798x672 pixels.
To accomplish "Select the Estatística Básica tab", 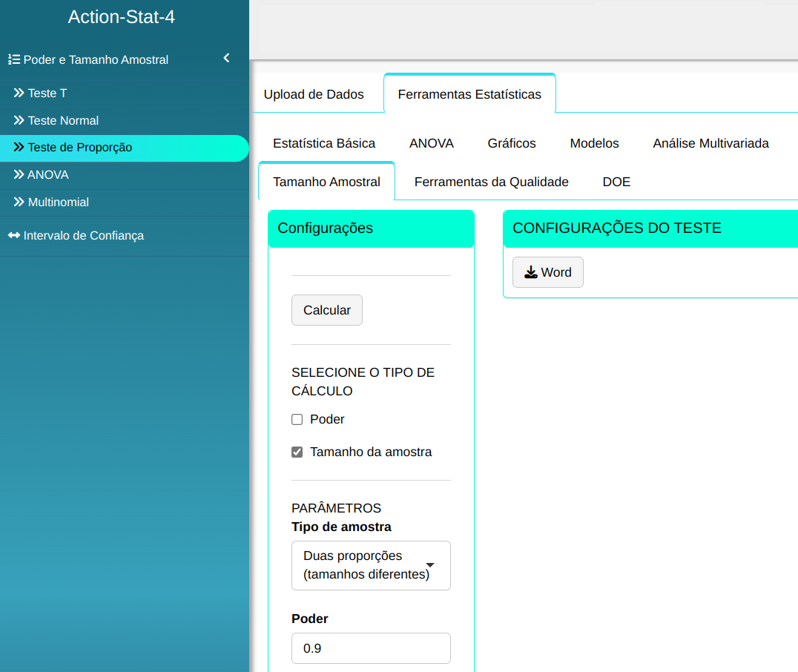I will point(324,143).
